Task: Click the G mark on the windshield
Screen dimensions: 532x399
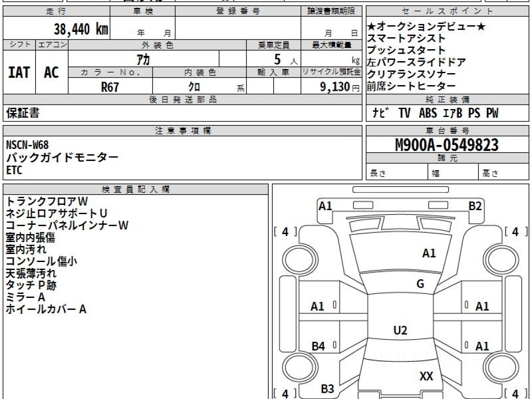Action: point(420,284)
